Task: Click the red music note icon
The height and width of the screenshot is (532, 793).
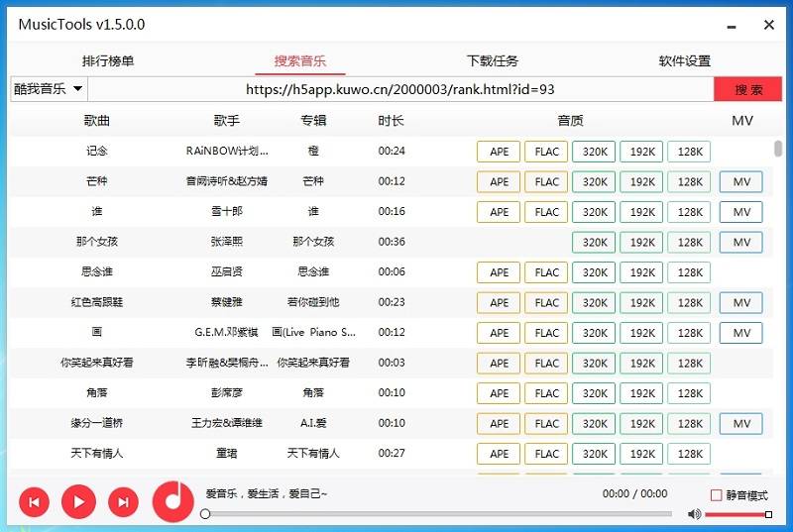Action: click(172, 501)
